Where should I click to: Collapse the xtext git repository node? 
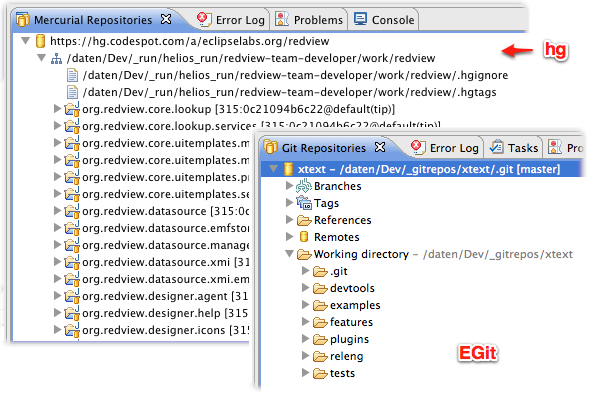coord(273,168)
